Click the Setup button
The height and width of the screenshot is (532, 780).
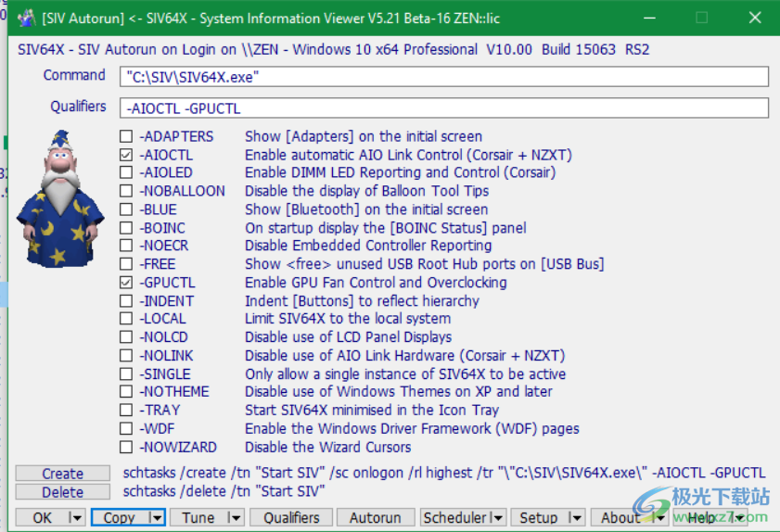coord(539,517)
